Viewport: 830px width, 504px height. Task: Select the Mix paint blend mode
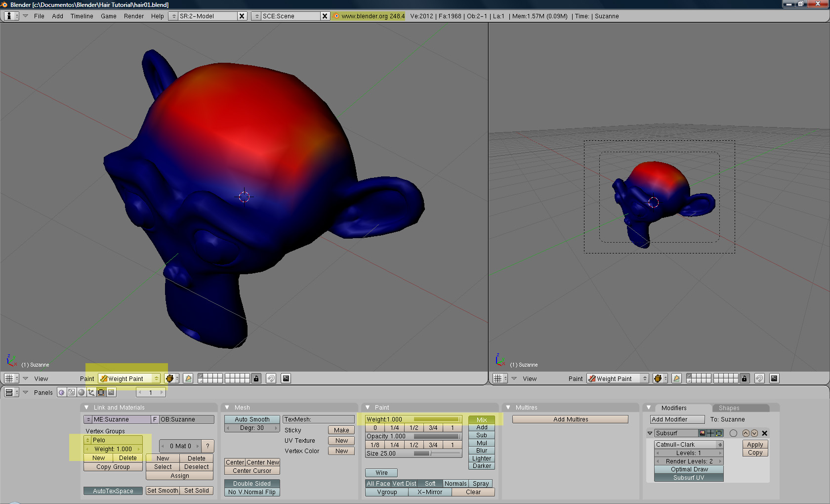tap(482, 420)
